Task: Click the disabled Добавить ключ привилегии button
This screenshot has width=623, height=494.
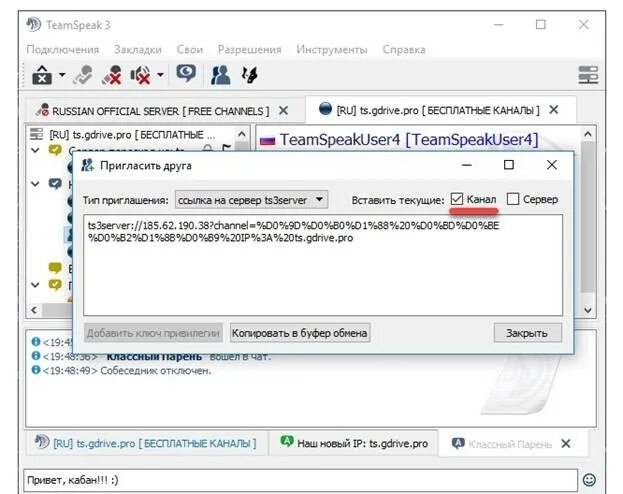Action: coord(153,333)
